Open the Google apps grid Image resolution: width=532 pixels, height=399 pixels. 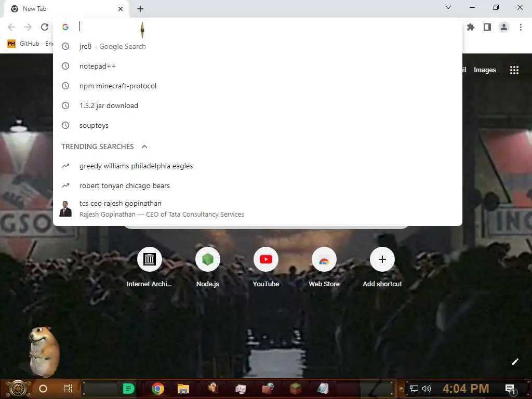pos(514,70)
